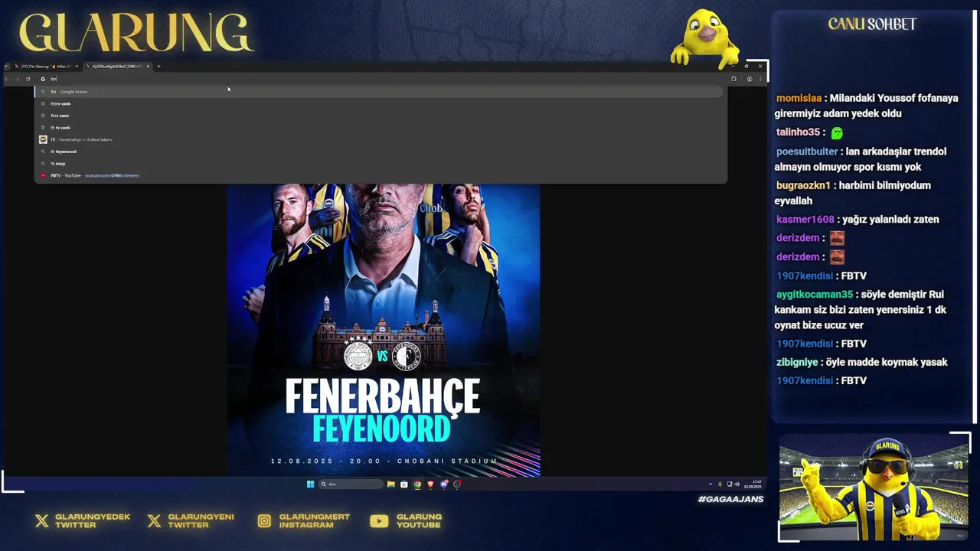Click the Fenerbahçe crest in suggestions
980x551 pixels.
pyautogui.click(x=43, y=139)
